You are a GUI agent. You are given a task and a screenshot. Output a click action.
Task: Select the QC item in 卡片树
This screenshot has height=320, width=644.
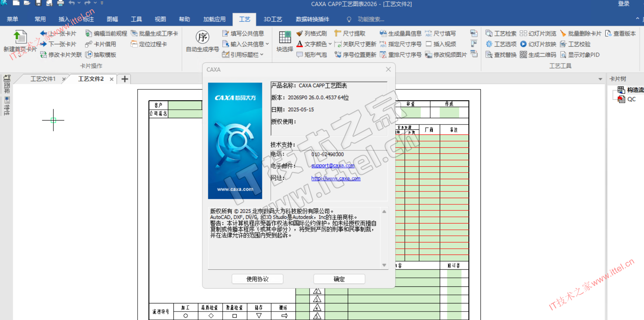(x=631, y=99)
